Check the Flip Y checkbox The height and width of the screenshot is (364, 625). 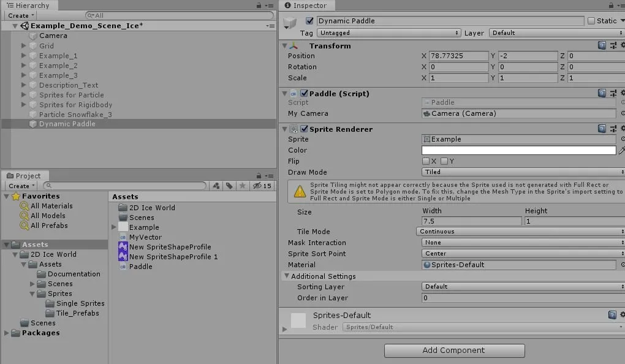pos(444,161)
